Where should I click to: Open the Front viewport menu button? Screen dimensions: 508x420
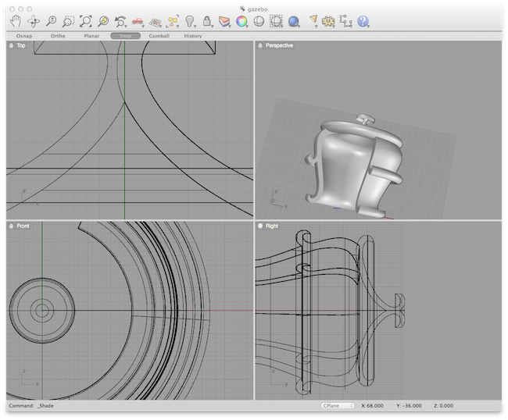pyautogui.click(x=12, y=226)
